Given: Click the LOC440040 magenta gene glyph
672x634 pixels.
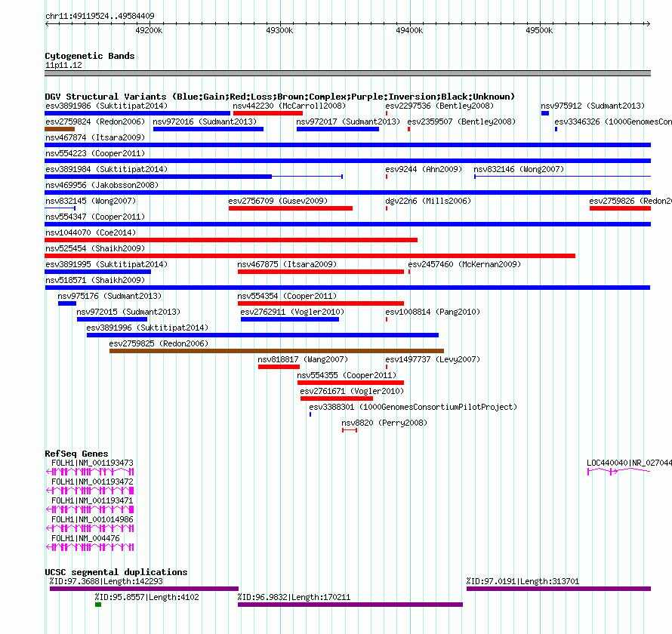Looking at the screenshot, I should pos(619,471).
